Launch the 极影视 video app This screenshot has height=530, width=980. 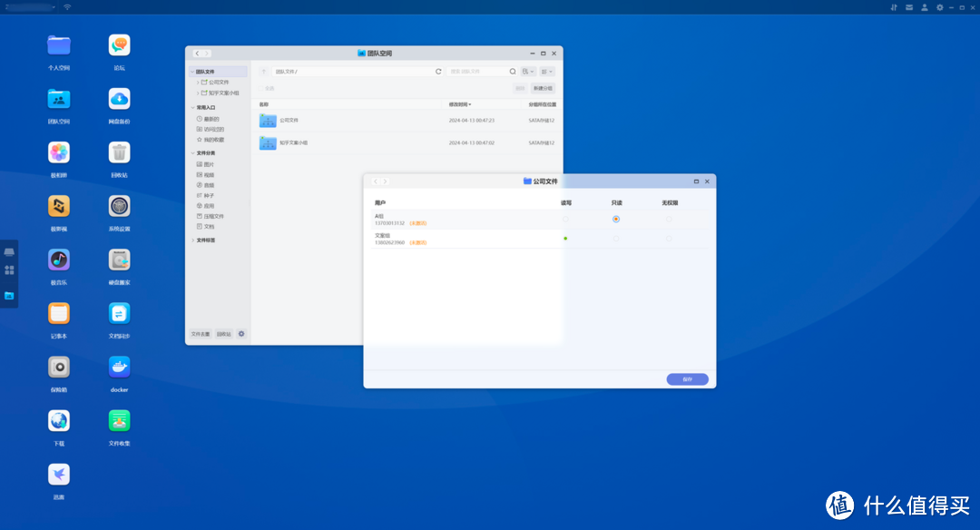pos(59,206)
